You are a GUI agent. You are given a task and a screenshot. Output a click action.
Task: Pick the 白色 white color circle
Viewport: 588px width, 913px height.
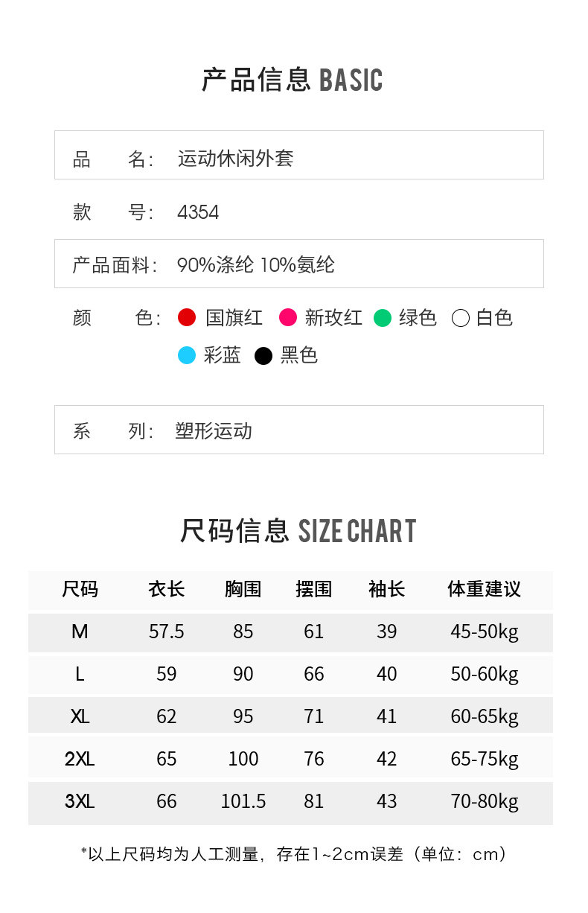(461, 319)
